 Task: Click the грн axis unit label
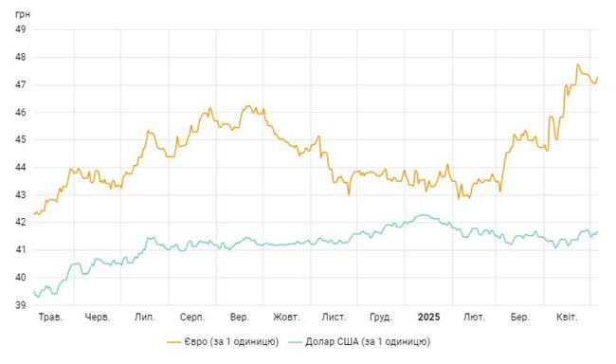23,14
